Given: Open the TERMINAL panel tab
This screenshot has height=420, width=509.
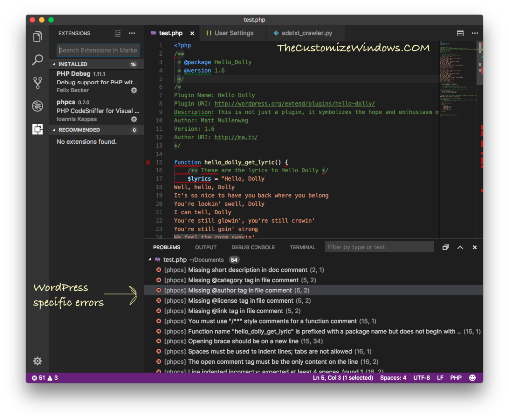Looking at the screenshot, I should (302, 247).
